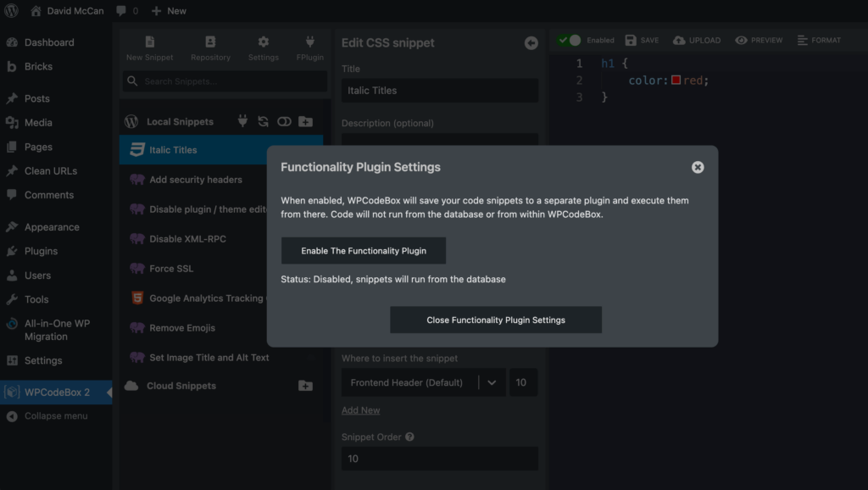Viewport: 868px width, 490px height.
Task: Close Functionality Plugin Settings
Action: 495,320
